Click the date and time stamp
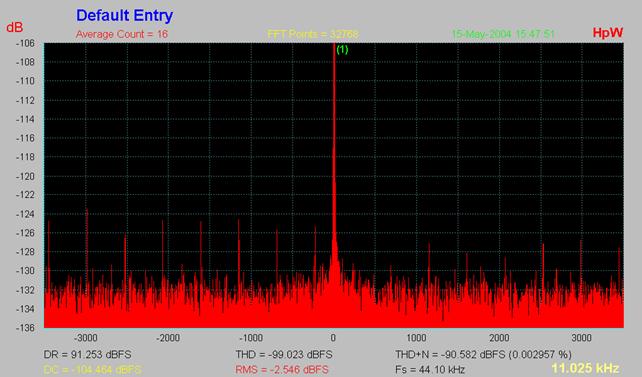The height and width of the screenshot is (377, 642). click(x=503, y=34)
